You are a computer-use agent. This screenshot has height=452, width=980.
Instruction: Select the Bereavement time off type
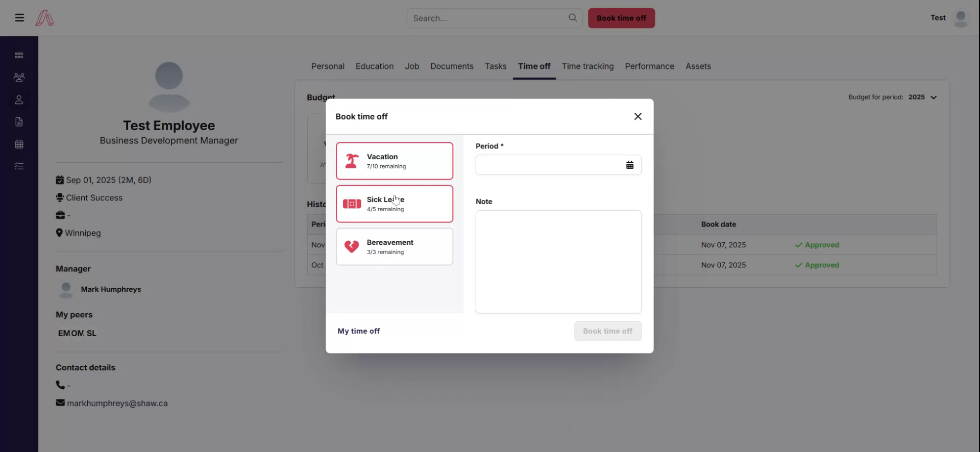point(394,247)
